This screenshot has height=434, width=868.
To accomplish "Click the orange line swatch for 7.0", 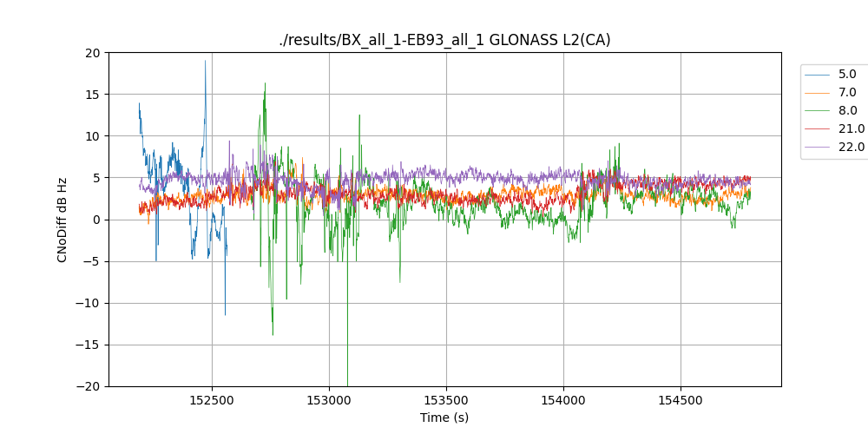I will [818, 93].
